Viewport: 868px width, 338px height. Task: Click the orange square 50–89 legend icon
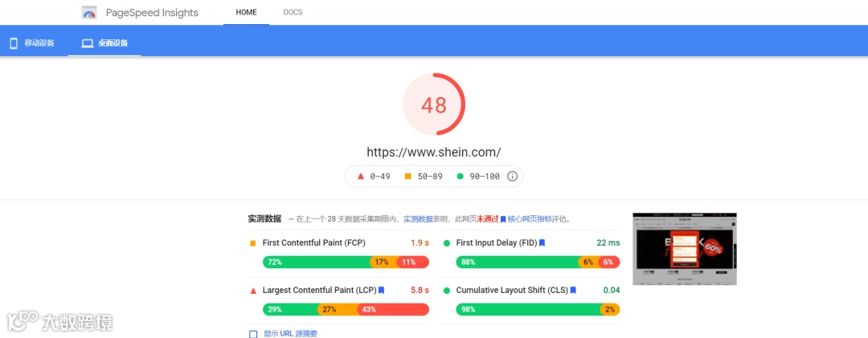(x=408, y=177)
